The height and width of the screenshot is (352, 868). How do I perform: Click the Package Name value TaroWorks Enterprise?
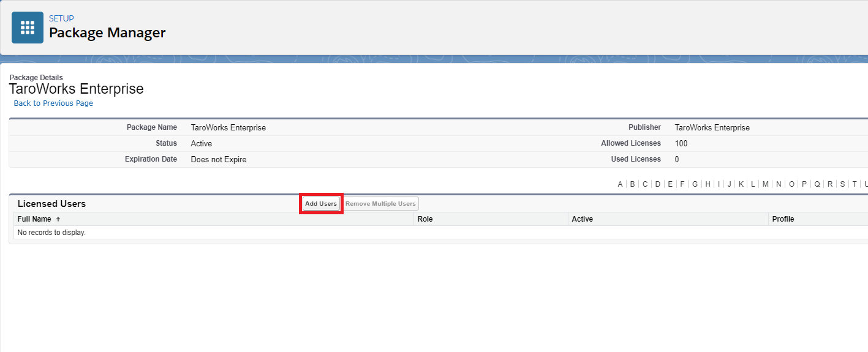(228, 128)
